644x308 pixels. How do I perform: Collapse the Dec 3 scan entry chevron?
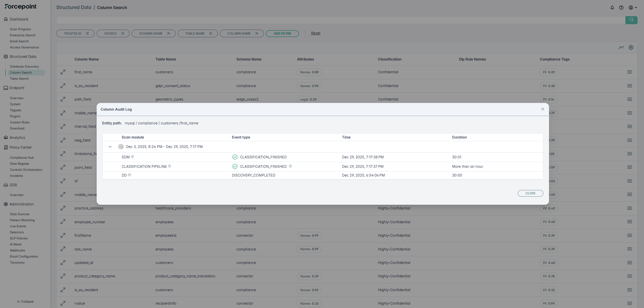110,147
